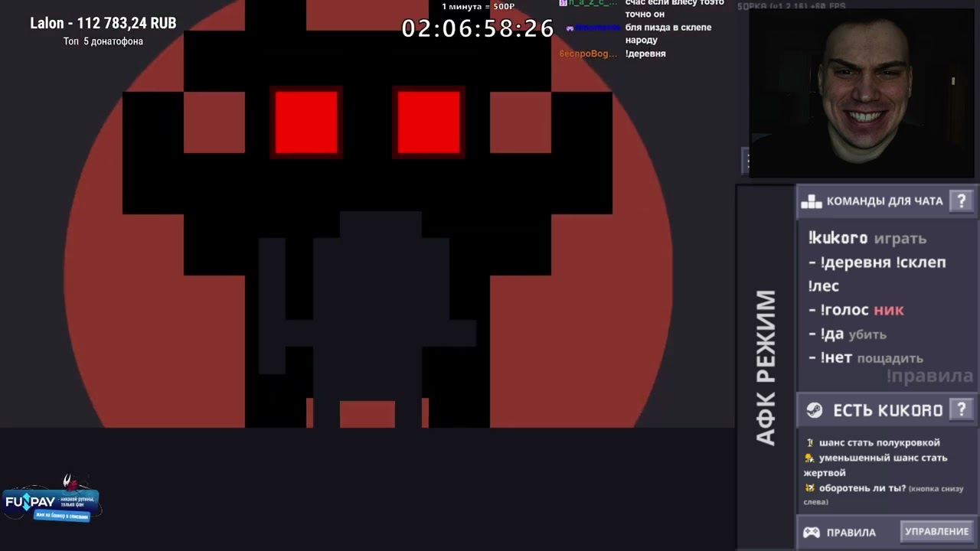Image resolution: width=980 pixels, height=551 pixels.
Task: Click the question mark beside ЕСТЬ KUKORO
Action: pos(961,409)
